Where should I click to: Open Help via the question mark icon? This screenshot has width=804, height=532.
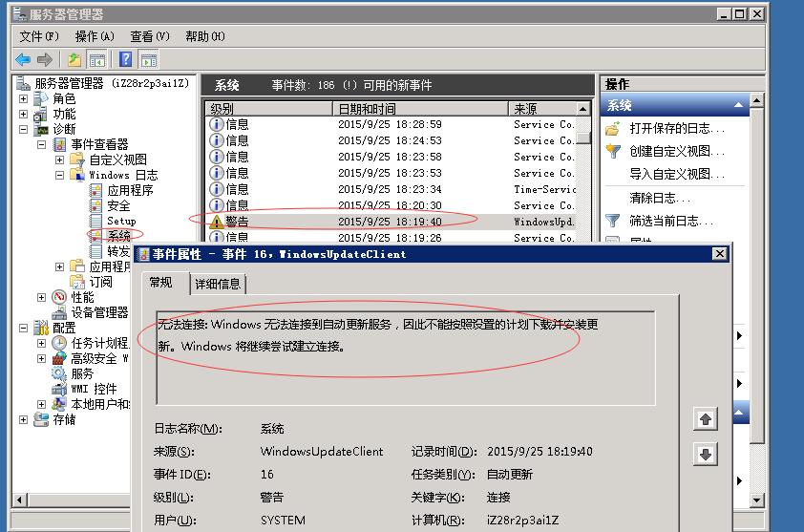pos(126,59)
